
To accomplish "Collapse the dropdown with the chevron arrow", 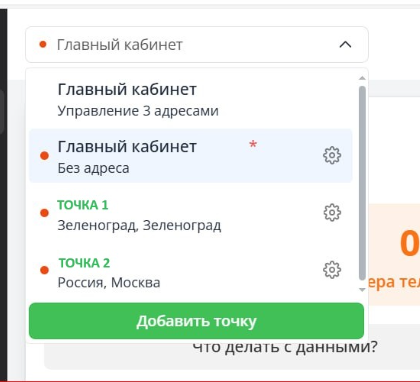I will (x=345, y=44).
